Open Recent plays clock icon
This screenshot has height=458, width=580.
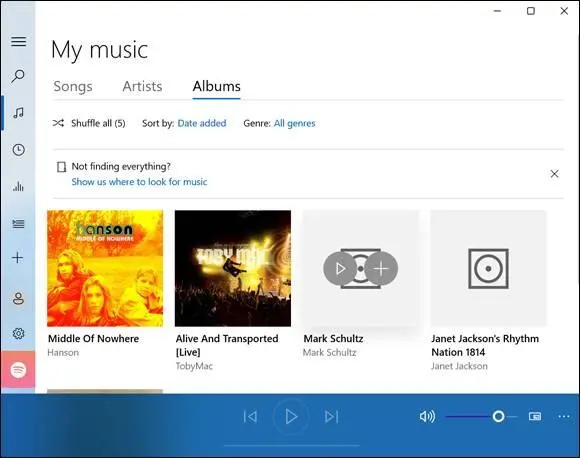18,150
